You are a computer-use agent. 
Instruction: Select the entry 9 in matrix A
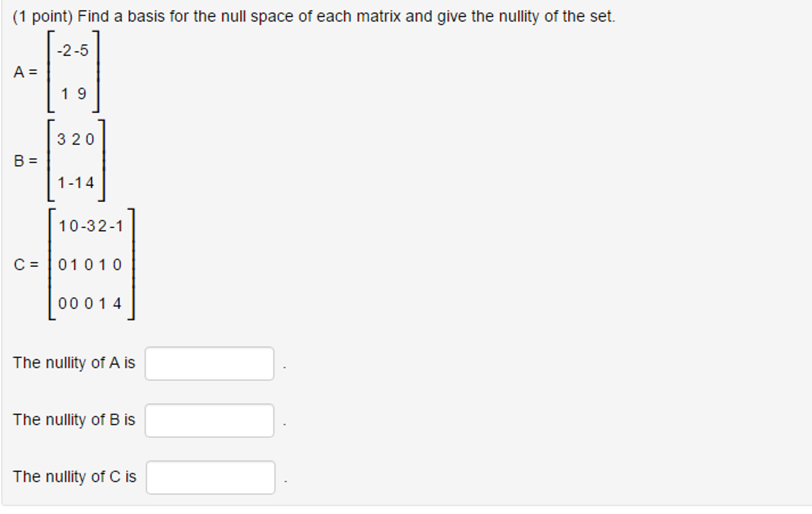pos(82,93)
